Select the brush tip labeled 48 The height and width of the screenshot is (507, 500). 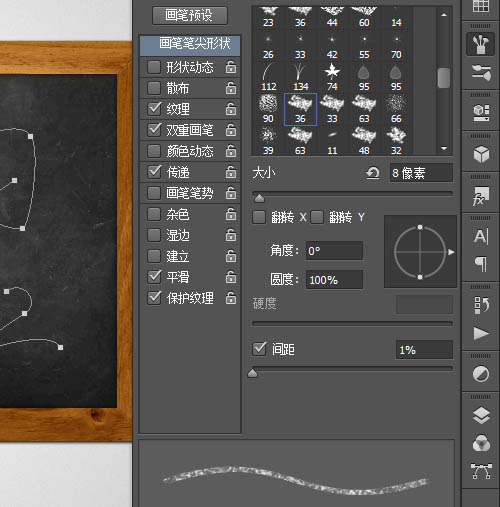[364, 141]
